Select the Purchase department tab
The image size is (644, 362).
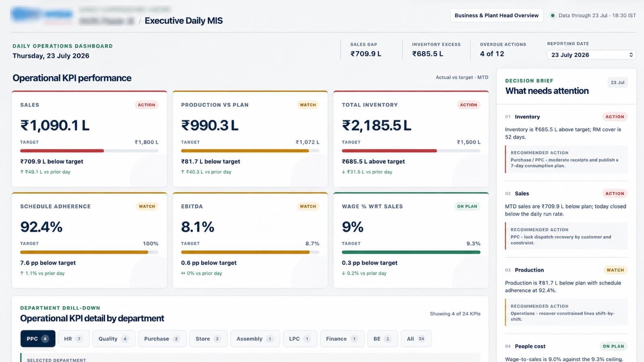[x=162, y=339]
